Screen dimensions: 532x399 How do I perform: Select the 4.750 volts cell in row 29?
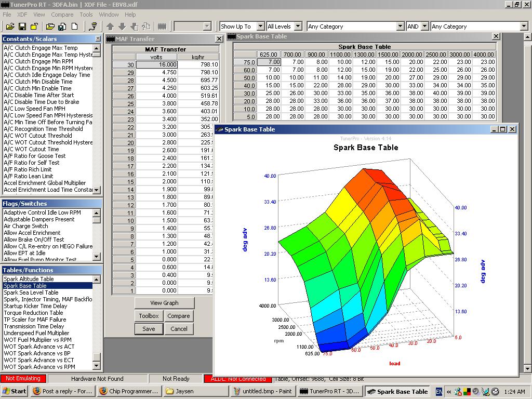tap(157, 72)
